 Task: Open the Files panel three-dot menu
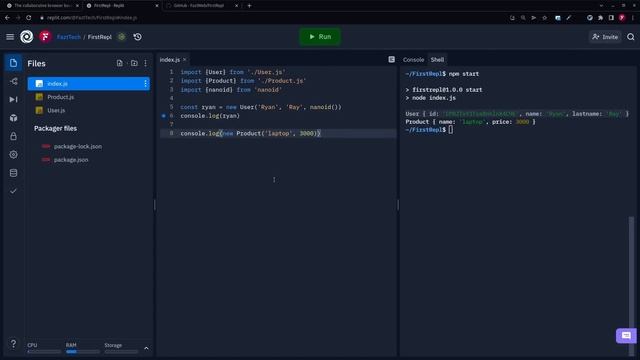click(x=146, y=63)
